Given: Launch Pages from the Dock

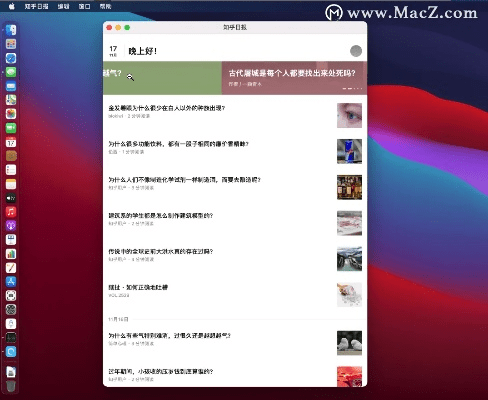Looking at the screenshot, I should (x=11, y=268).
